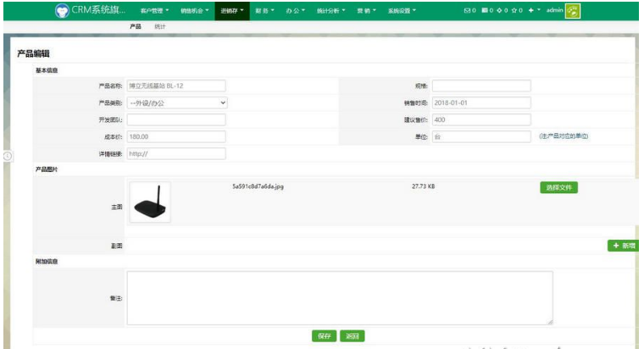Open the 财务 menu

coord(264,11)
